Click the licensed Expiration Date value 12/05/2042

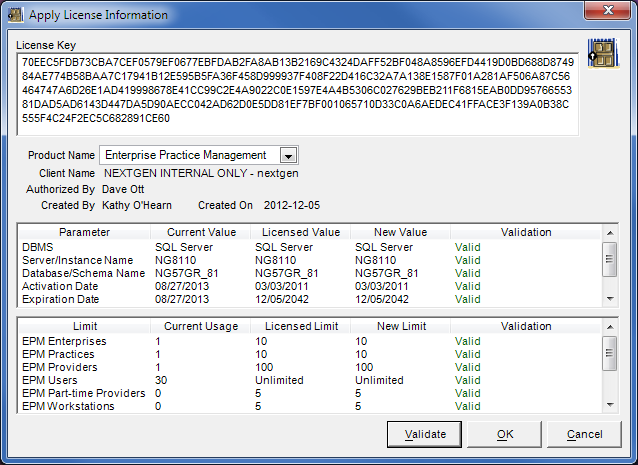pos(282,299)
